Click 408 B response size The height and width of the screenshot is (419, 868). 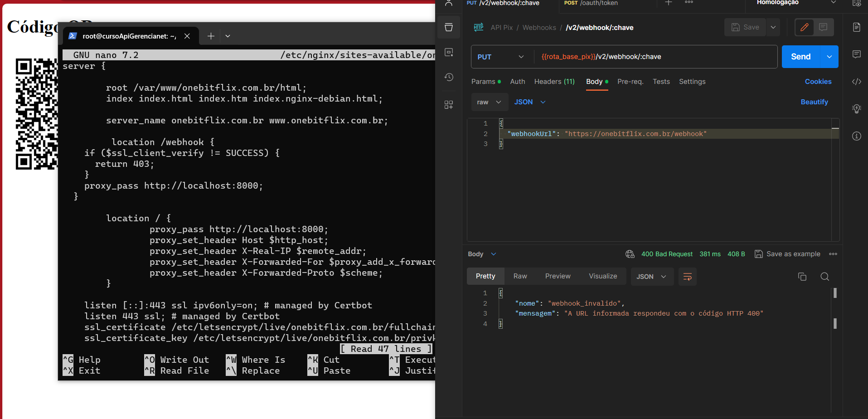pyautogui.click(x=736, y=254)
